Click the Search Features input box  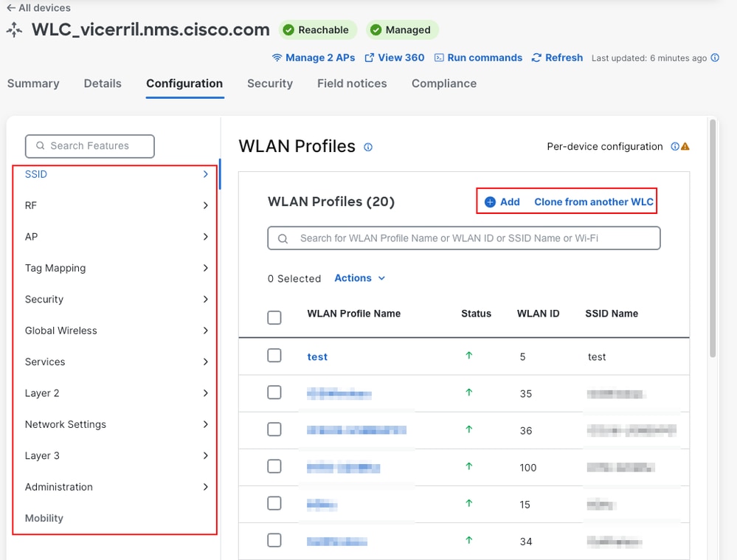[90, 146]
